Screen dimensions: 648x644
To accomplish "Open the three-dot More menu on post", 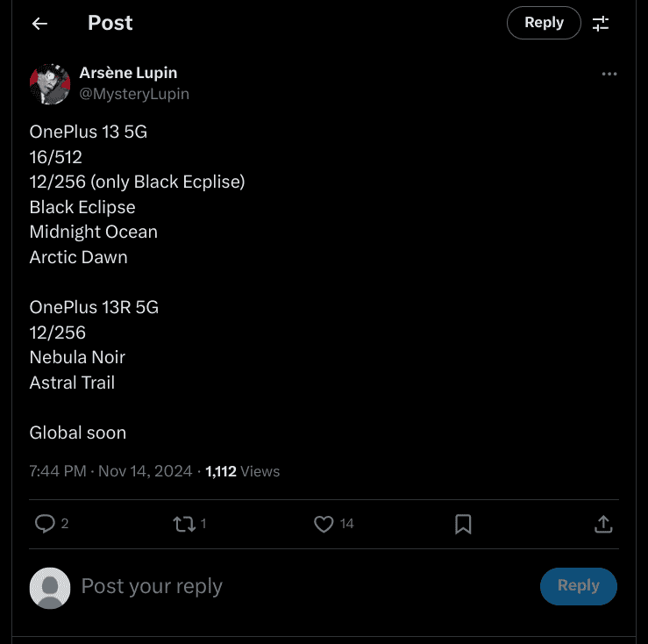I will click(609, 75).
